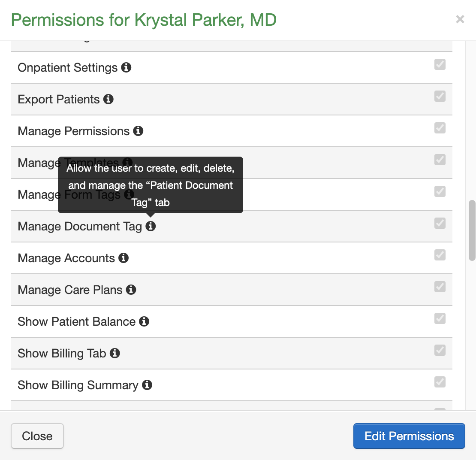This screenshot has width=476, height=460.
Task: Dismiss the permissions dialog with X
Action: click(460, 19)
